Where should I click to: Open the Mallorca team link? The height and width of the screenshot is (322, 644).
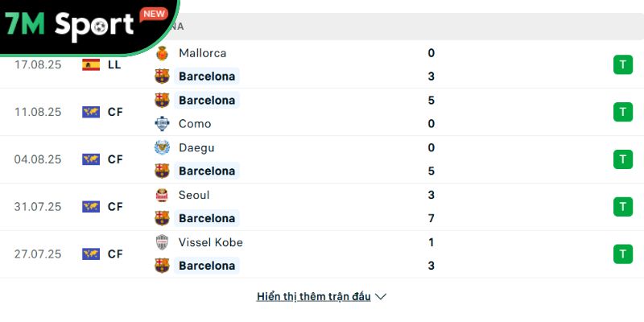pos(202,53)
